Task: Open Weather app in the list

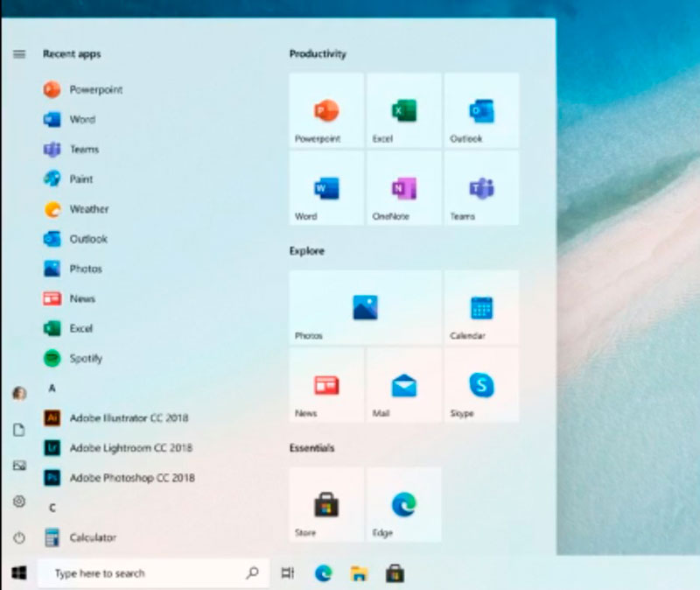Action: point(76,209)
